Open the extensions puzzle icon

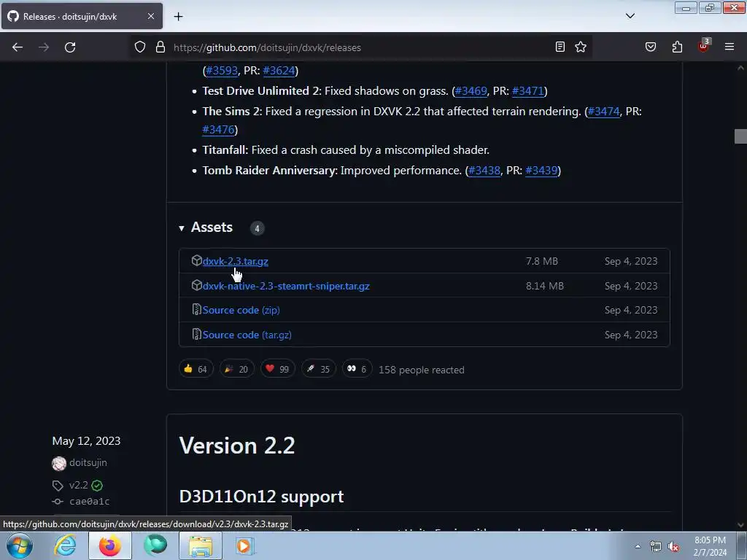click(677, 47)
